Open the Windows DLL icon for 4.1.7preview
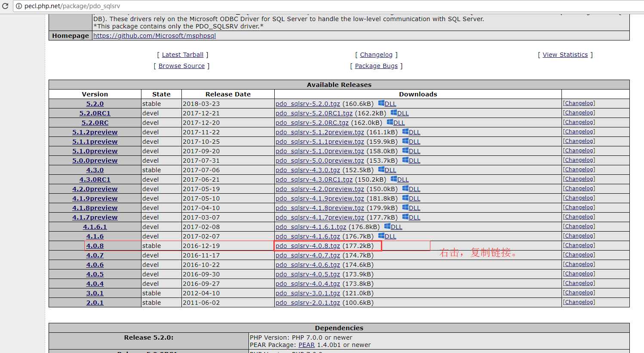This screenshot has width=644, height=353. (405, 217)
